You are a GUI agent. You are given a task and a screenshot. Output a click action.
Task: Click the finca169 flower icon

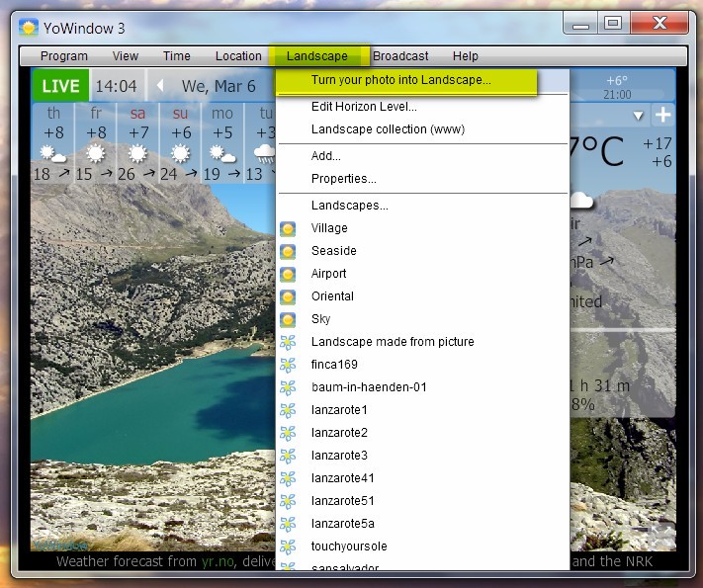click(288, 365)
